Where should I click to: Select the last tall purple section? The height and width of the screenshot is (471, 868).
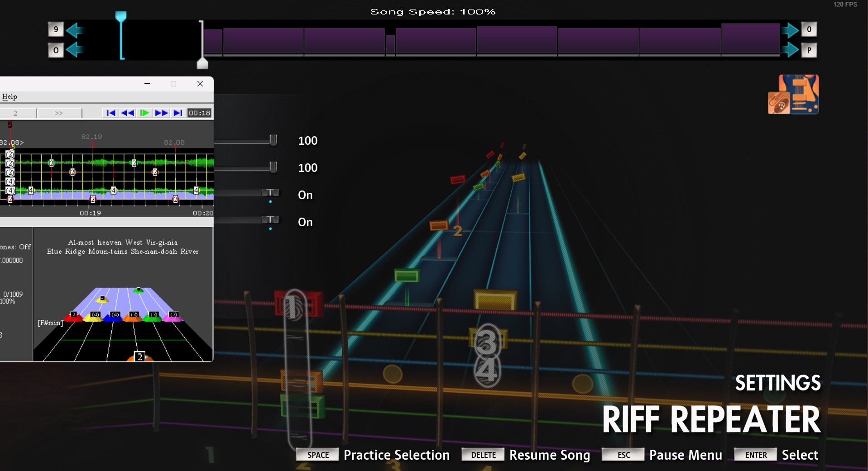pos(750,39)
